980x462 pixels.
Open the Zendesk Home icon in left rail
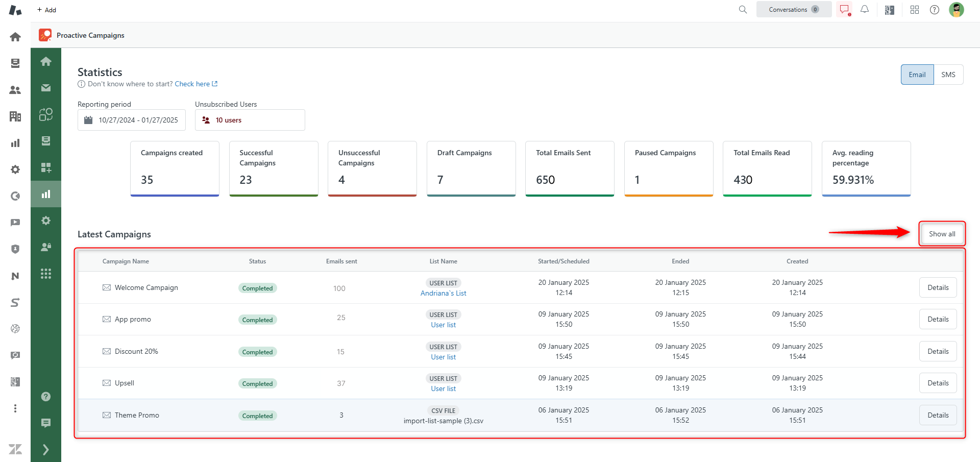15,37
